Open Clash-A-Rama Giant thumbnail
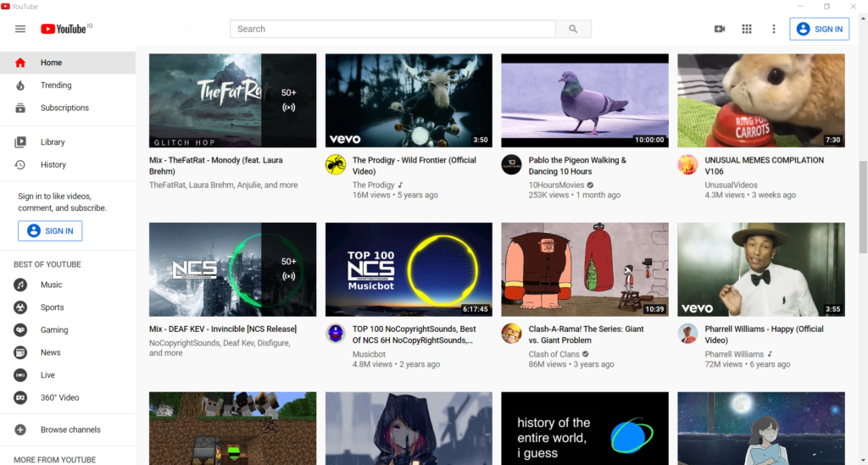This screenshot has height=465, width=868. [585, 270]
